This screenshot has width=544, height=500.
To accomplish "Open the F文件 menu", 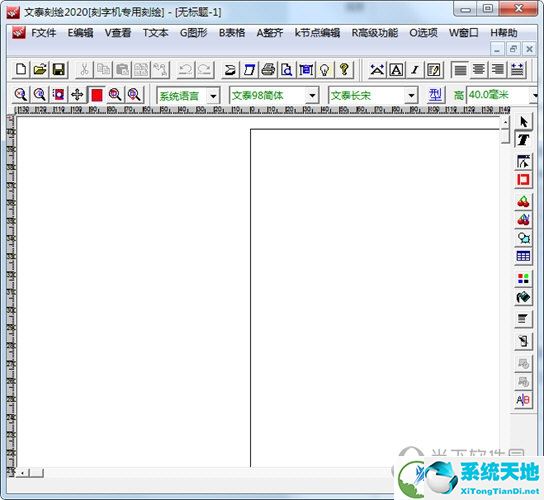I will tap(43, 33).
